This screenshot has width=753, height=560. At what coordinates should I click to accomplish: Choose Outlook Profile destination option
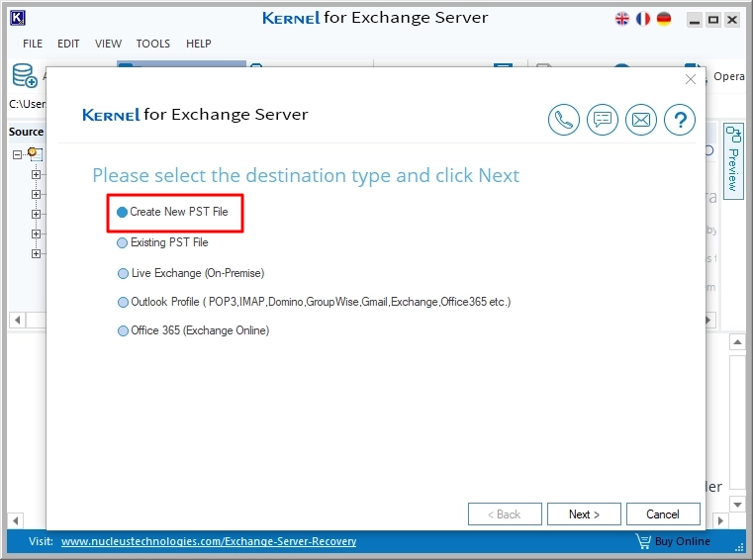(314, 302)
